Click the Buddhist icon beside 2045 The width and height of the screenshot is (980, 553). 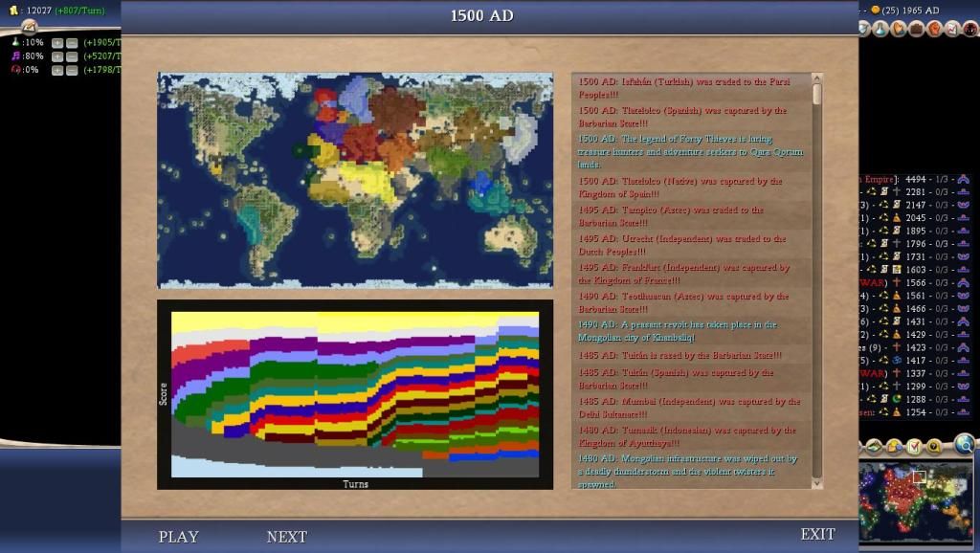896,218
